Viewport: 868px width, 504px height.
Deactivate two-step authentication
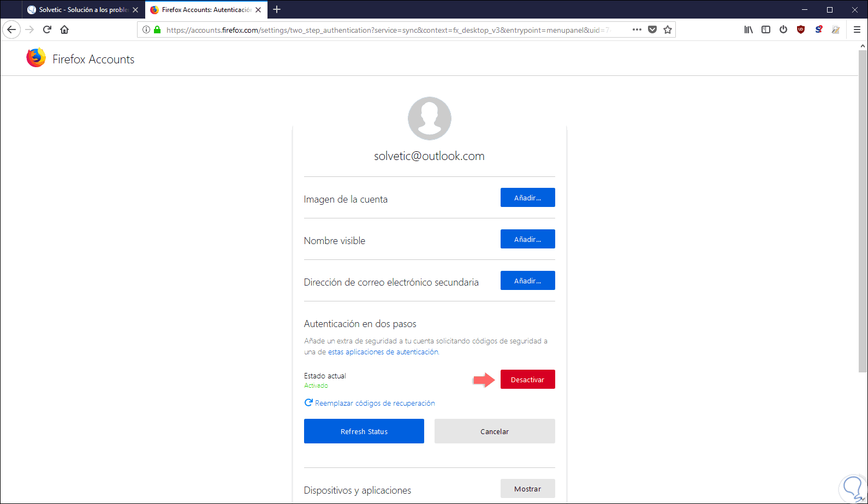point(528,380)
